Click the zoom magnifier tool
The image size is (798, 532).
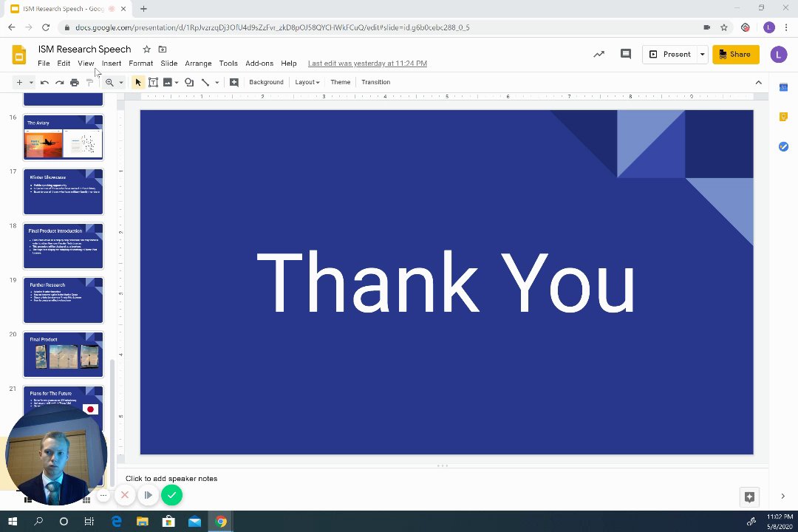pyautogui.click(x=109, y=83)
